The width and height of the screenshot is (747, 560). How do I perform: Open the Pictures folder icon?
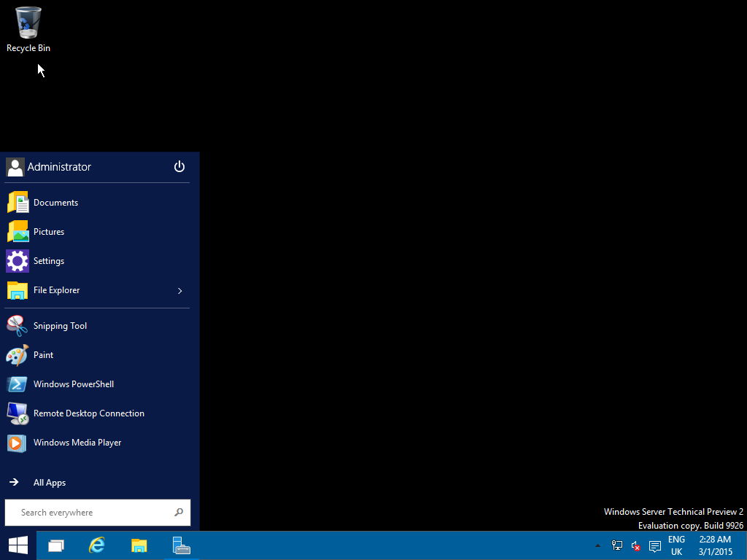(18, 231)
